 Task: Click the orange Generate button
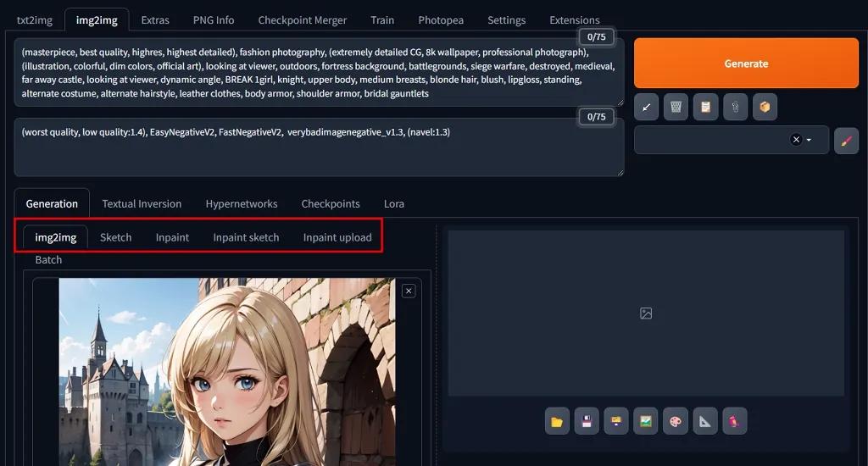pos(746,63)
